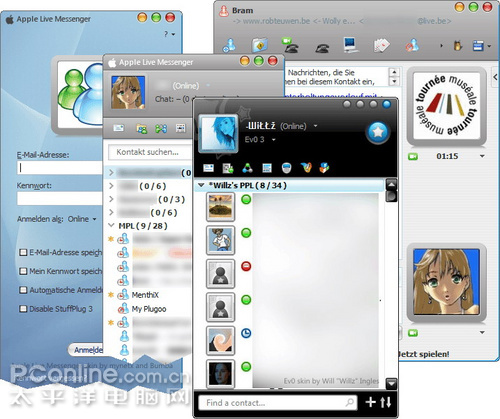Invite contact icon in Bram chat toolbar
The image size is (500, 419).
(229, 46)
